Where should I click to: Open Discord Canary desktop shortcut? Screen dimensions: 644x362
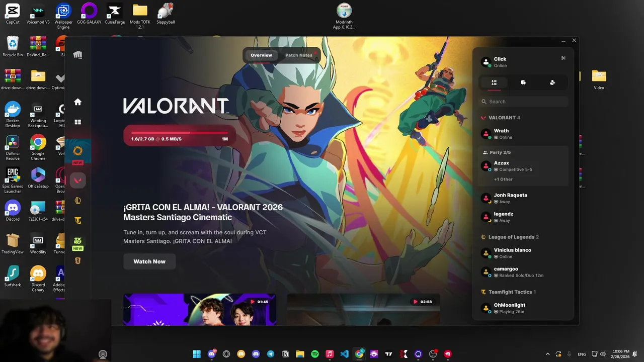38,279
